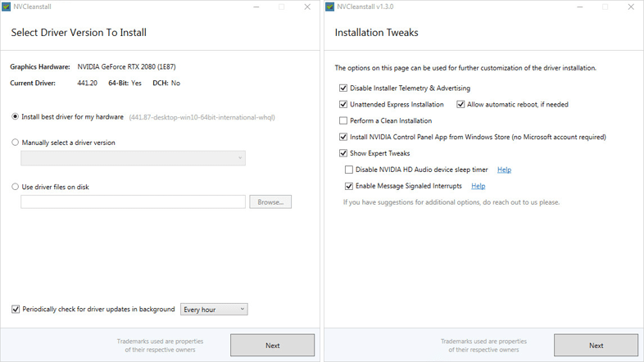
Task: Click the Installation Tweaks heading
Action: pyautogui.click(x=376, y=33)
